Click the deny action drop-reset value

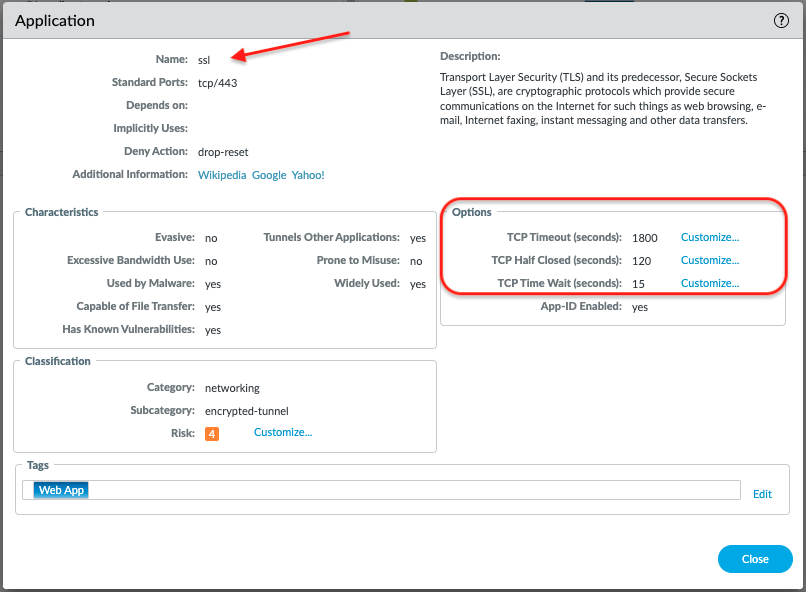point(223,153)
